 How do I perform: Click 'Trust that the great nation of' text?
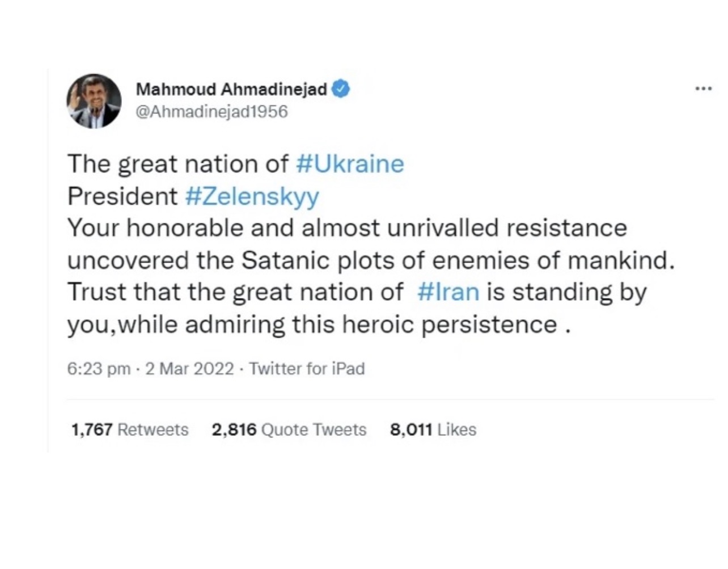click(235, 292)
